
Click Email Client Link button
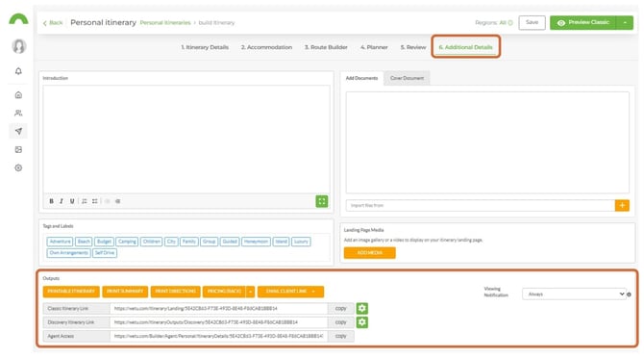(290, 292)
